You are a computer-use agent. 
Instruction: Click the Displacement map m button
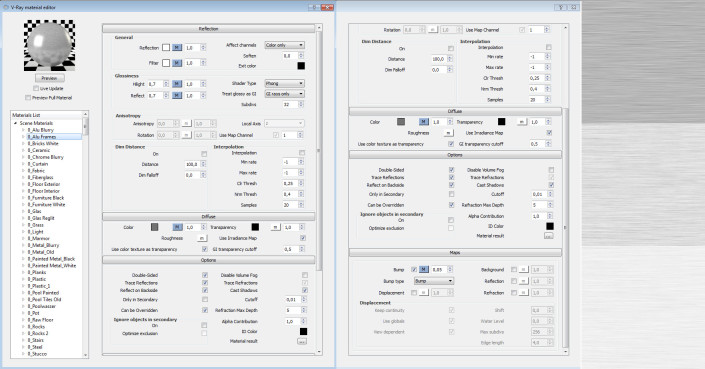coord(424,293)
